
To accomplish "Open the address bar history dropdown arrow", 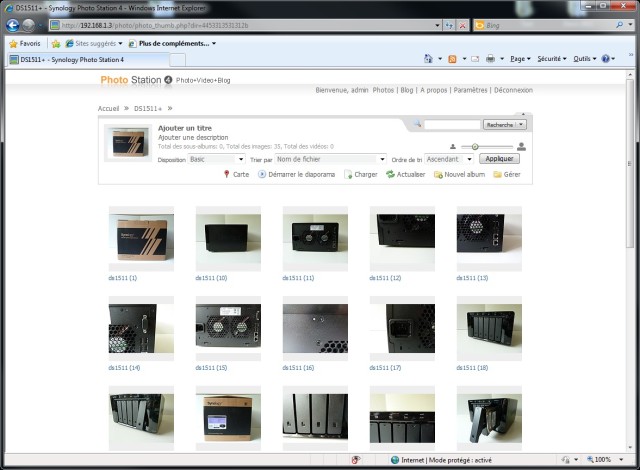I will coord(437,25).
